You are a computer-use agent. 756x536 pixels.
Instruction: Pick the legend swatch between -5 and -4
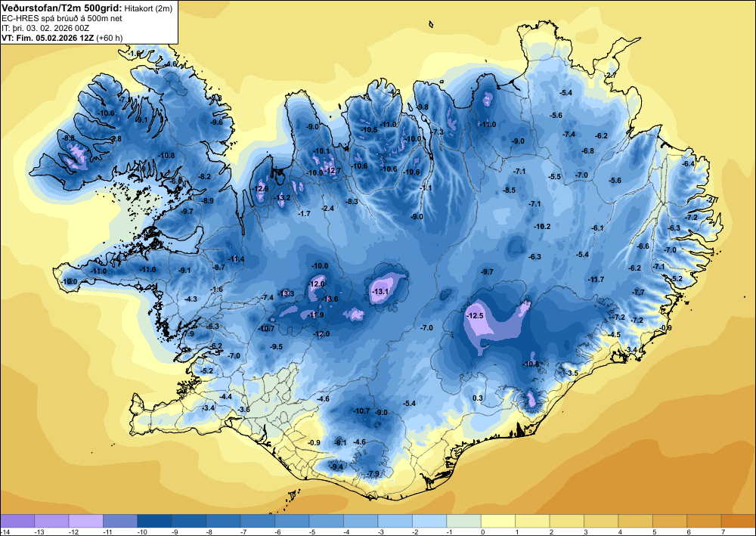coord(326,521)
